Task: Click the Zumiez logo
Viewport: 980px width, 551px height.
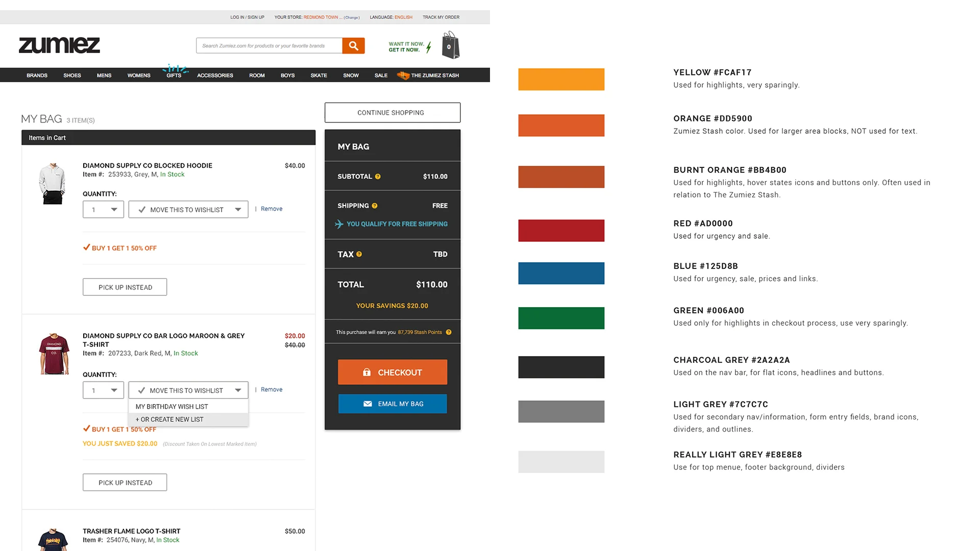Action: [x=59, y=45]
